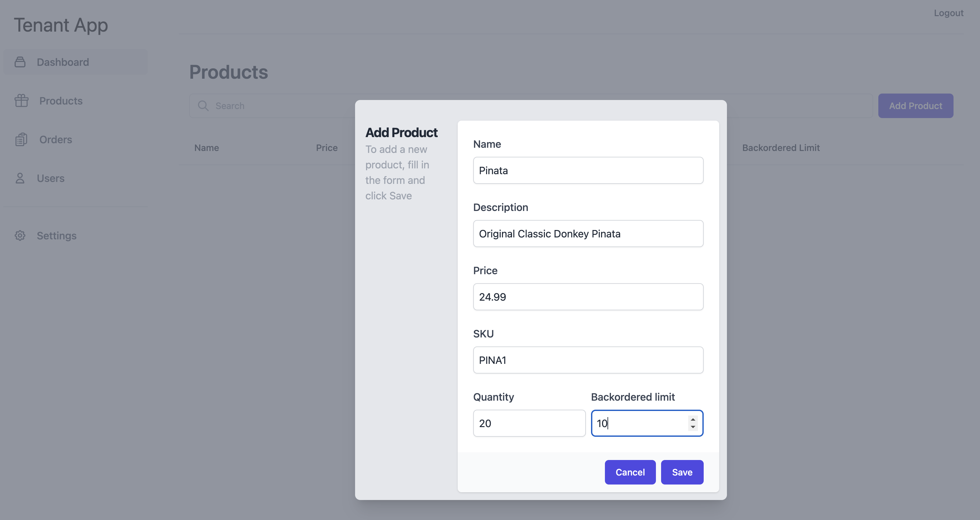Click the Quantity field label
Screen dimensions: 980x520
[x=494, y=397]
